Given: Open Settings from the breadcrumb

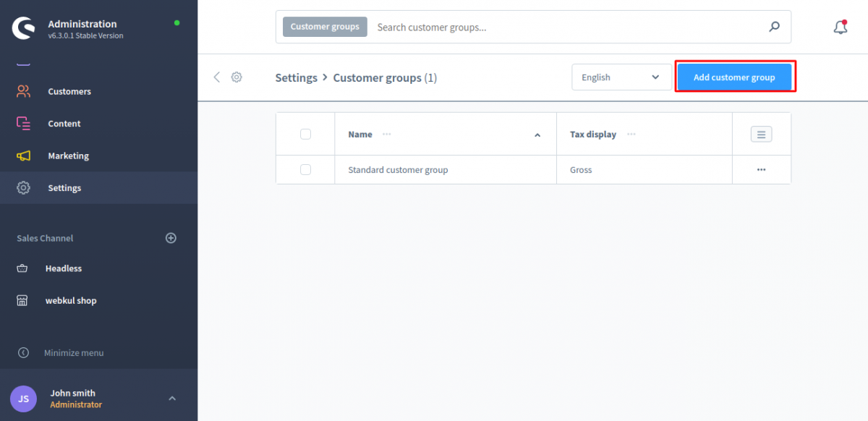Looking at the screenshot, I should pos(296,77).
